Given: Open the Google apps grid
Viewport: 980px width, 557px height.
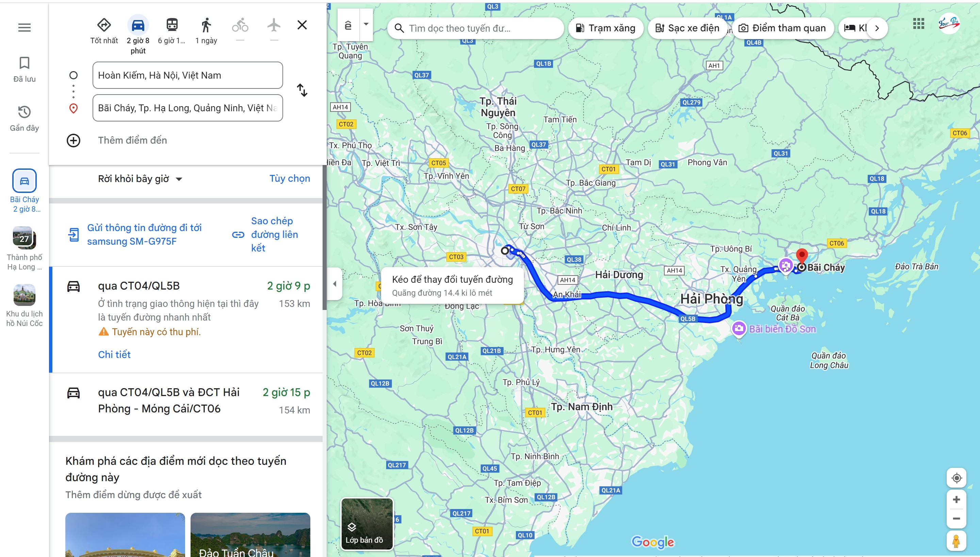Looking at the screenshot, I should click(918, 24).
